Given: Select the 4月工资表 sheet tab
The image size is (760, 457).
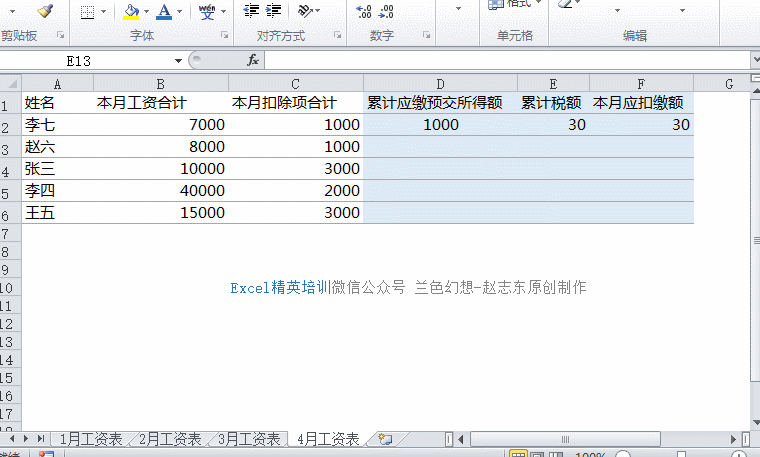Looking at the screenshot, I should (x=328, y=439).
